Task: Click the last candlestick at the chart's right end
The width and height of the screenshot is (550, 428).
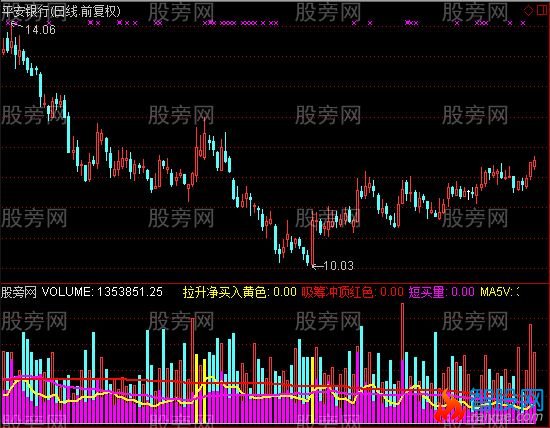Action: tap(535, 163)
